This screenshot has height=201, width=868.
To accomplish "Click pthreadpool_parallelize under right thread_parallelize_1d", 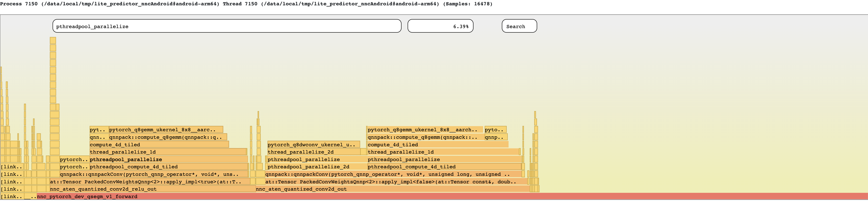I will (x=444, y=160).
